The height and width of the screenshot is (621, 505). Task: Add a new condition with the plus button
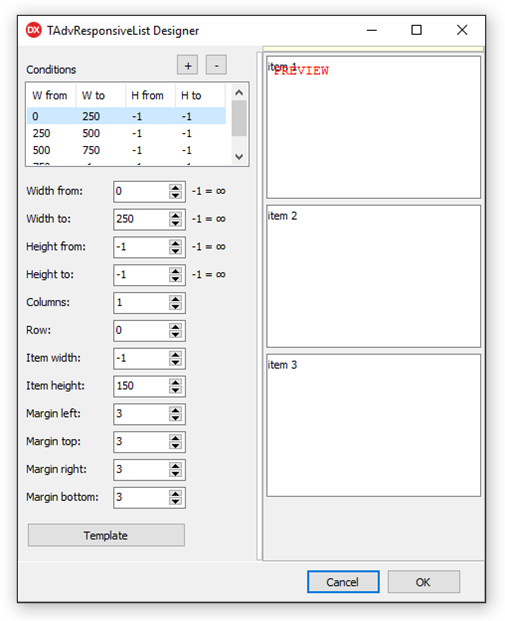tap(188, 65)
